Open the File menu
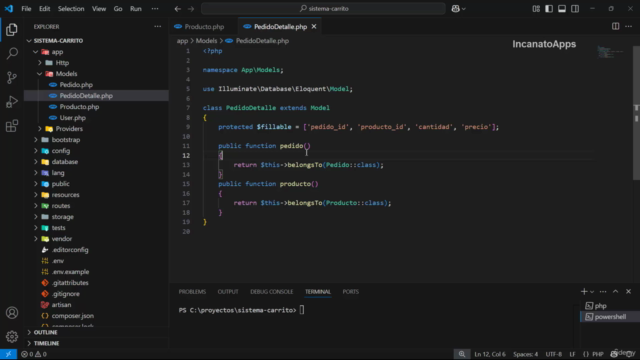The width and height of the screenshot is (640, 360). (x=26, y=9)
